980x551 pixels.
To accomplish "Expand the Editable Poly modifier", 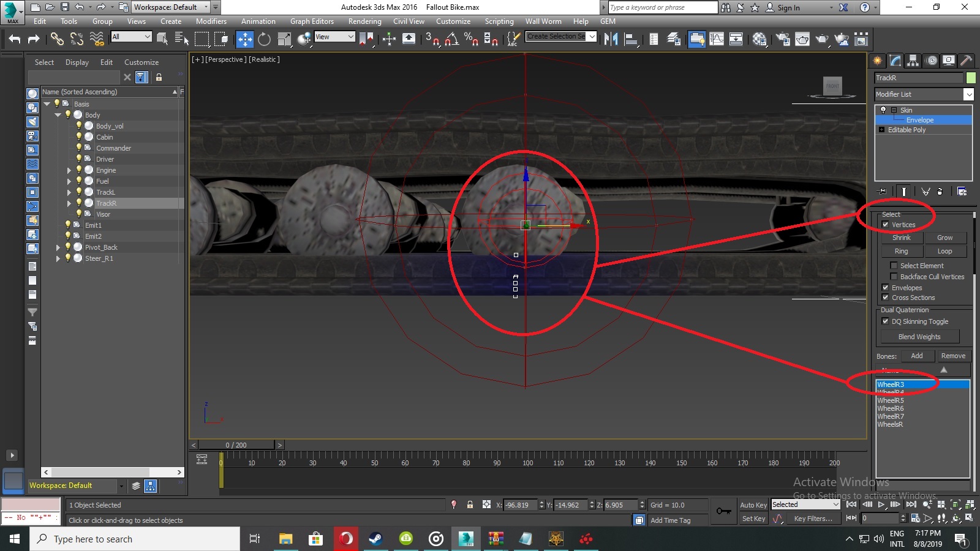I will pos(881,130).
